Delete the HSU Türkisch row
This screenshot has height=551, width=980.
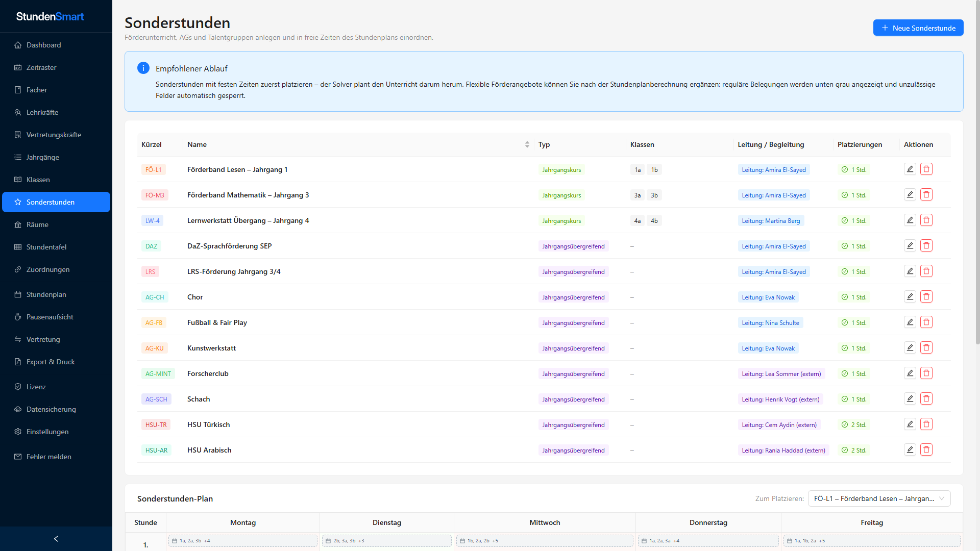click(x=926, y=424)
